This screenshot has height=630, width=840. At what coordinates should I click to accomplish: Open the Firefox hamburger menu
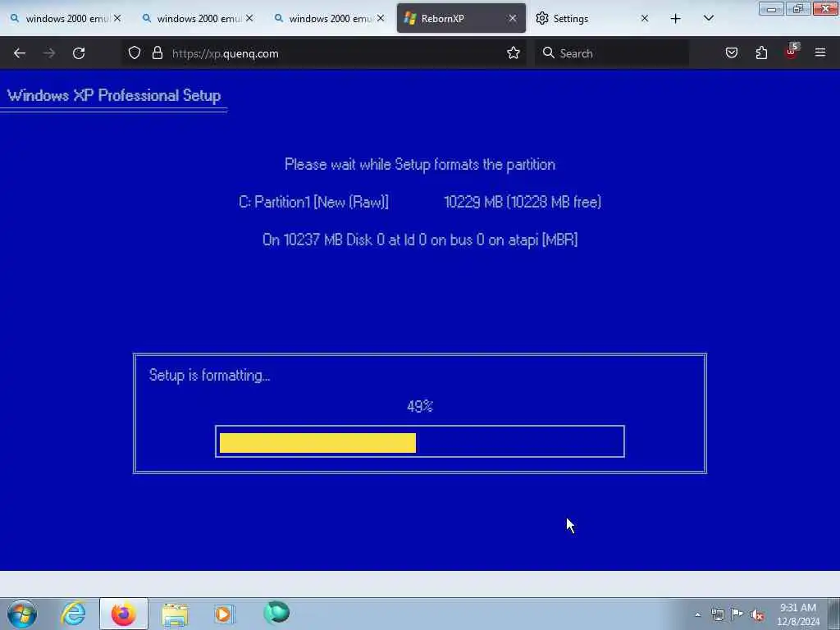[x=819, y=52]
